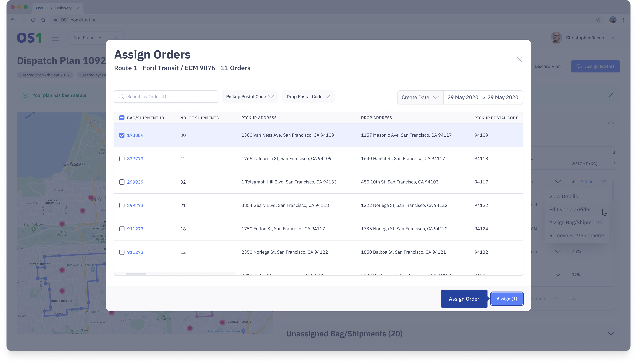Click the browser home icon
Screen dimensions: 637x364
coord(43,20)
